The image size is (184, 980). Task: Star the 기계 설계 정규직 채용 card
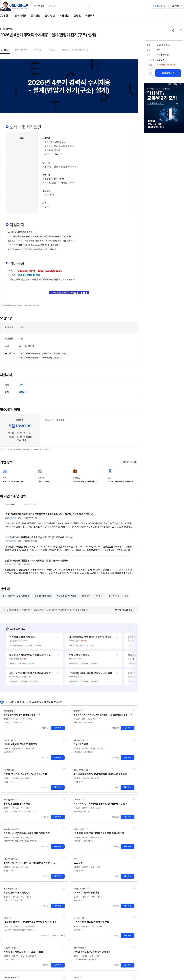tap(117, 655)
